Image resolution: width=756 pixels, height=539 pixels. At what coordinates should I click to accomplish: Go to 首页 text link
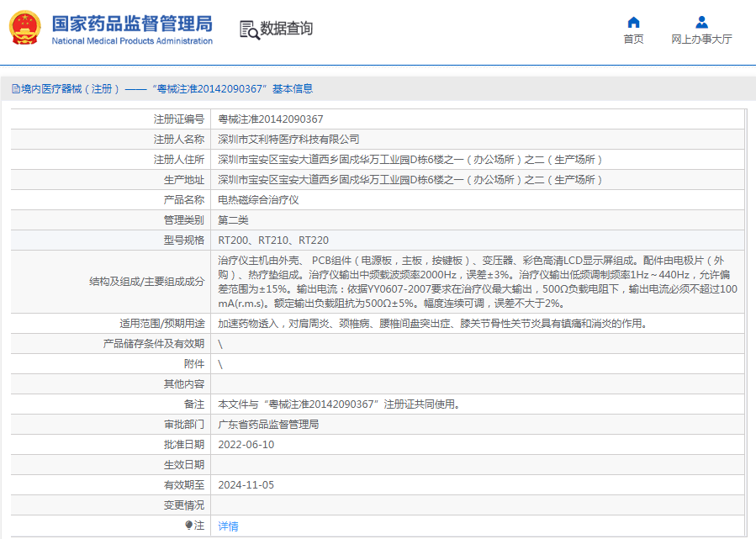(x=633, y=39)
